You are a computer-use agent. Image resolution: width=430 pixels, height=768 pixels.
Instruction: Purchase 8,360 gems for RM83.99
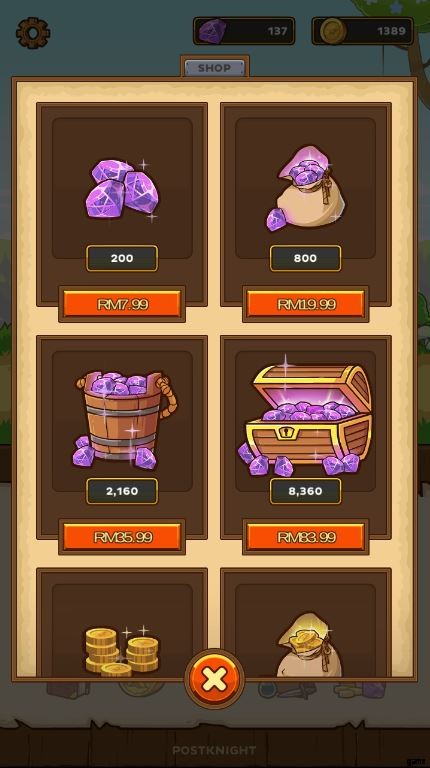pyautogui.click(x=306, y=537)
